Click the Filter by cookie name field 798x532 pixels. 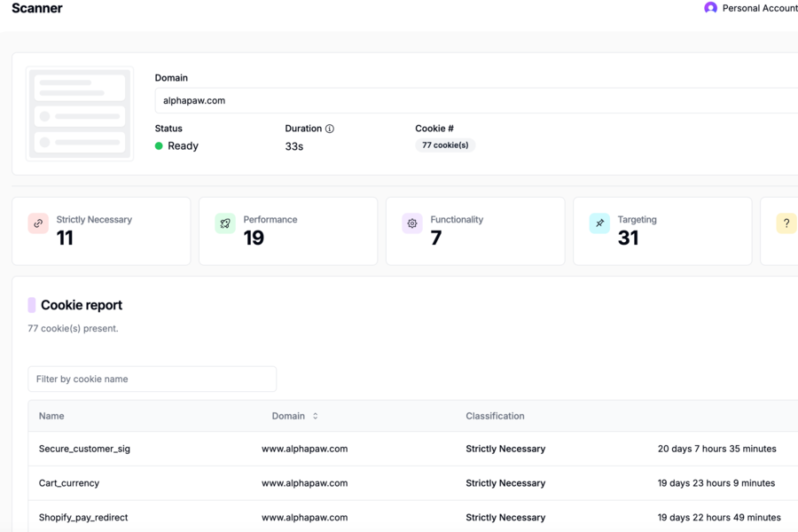[153, 379]
